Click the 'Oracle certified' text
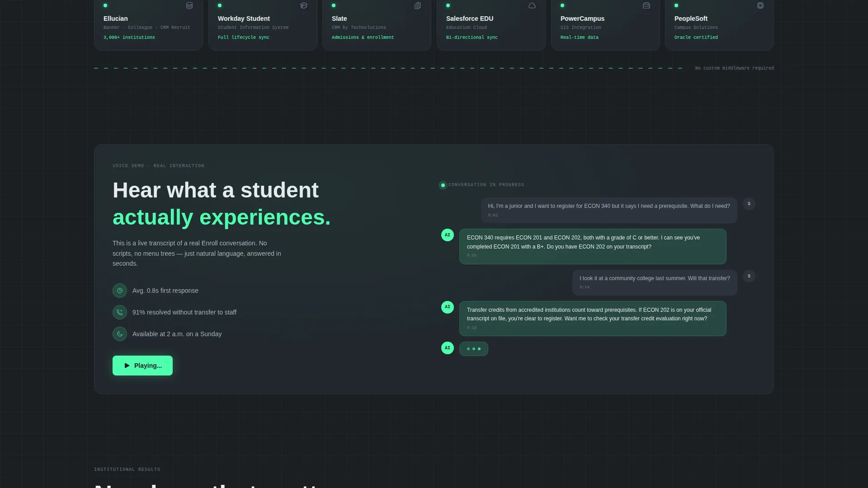Viewport: 868px width, 488px height. [x=696, y=38]
